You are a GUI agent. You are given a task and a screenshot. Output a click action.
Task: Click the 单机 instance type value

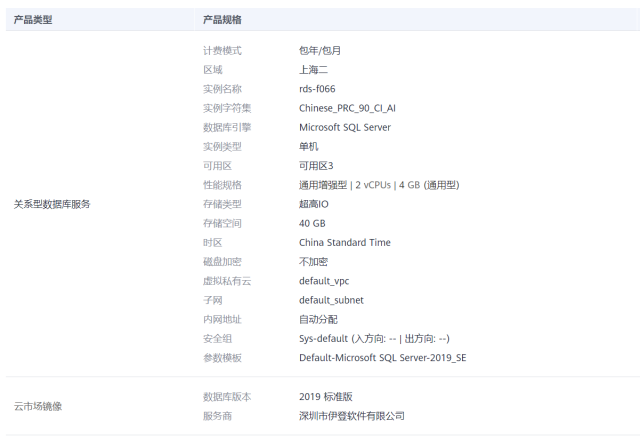308,146
